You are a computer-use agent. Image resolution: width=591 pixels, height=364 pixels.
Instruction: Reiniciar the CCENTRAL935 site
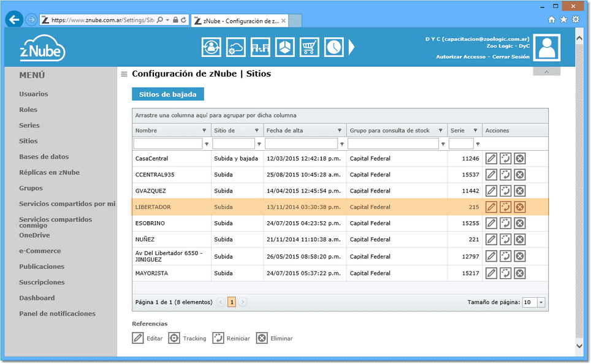tap(505, 175)
